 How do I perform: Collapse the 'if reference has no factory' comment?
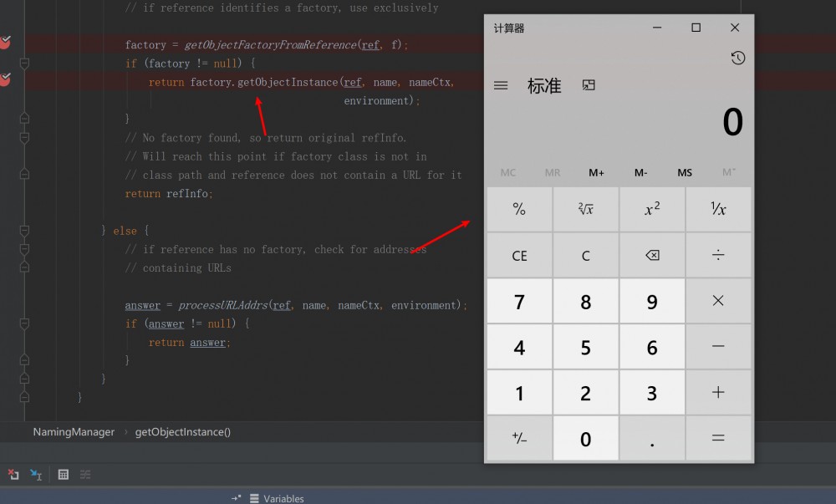24,249
